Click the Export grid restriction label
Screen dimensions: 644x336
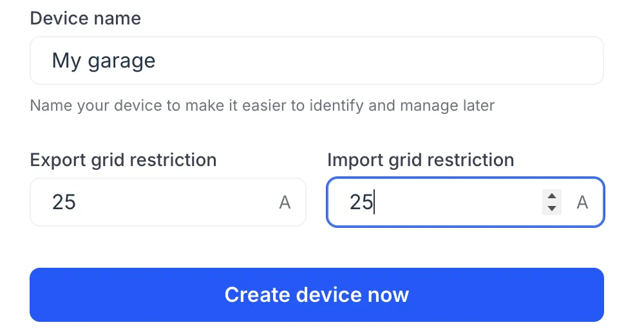click(123, 160)
